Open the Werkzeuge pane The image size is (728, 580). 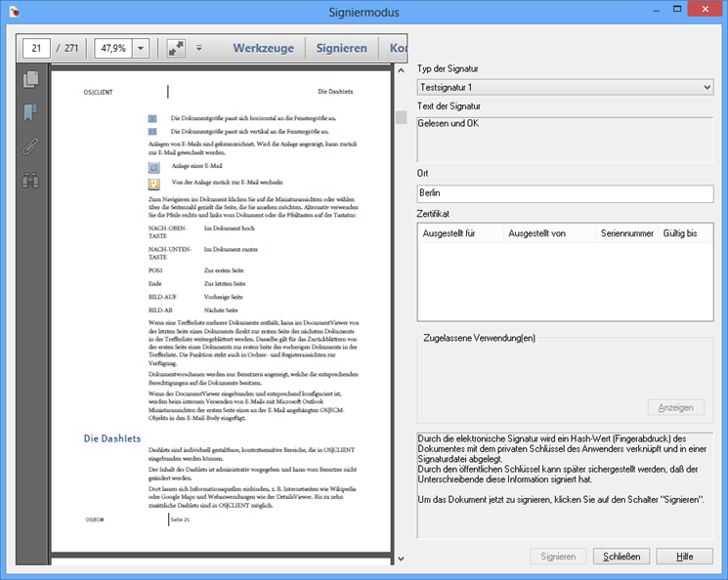[264, 48]
